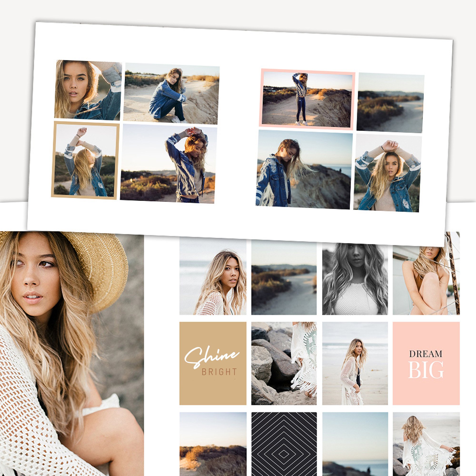Screen dimensions: 476x476
Task: Open the windblown hair cliffside photo
Action: [304, 170]
